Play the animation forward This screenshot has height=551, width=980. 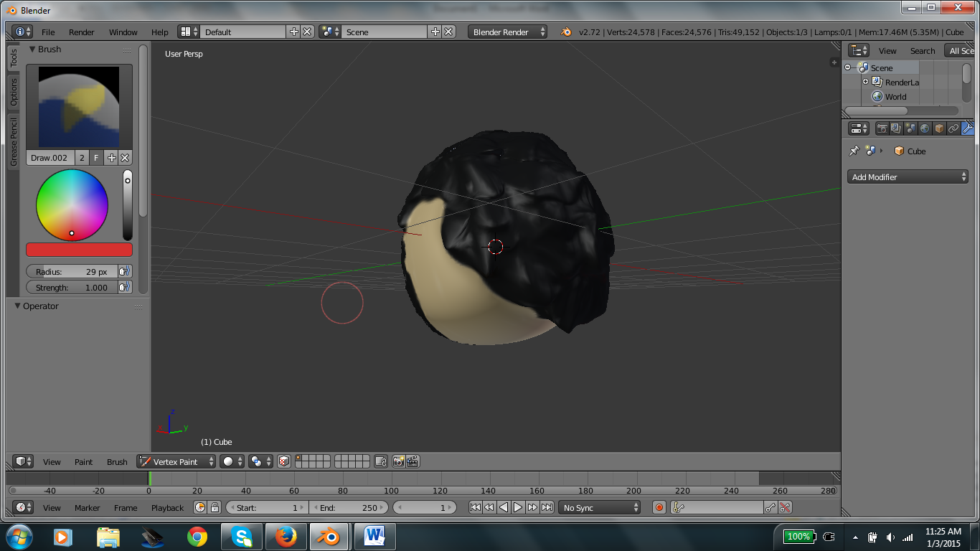point(518,507)
